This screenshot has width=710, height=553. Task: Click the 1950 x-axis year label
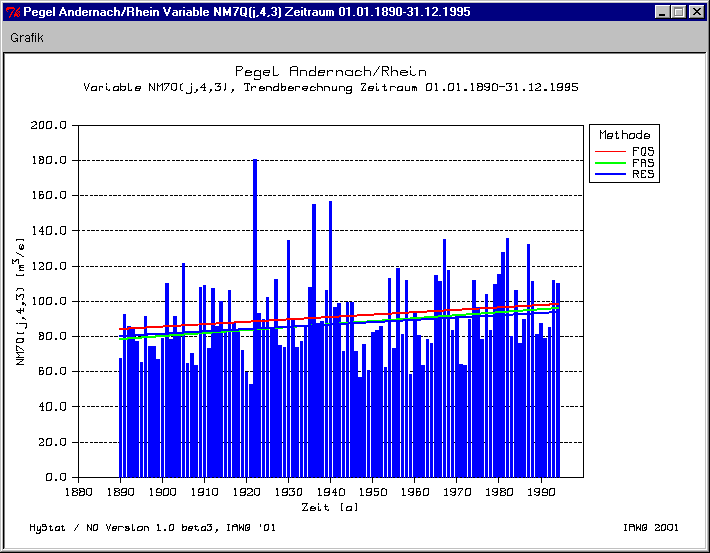pos(373,492)
